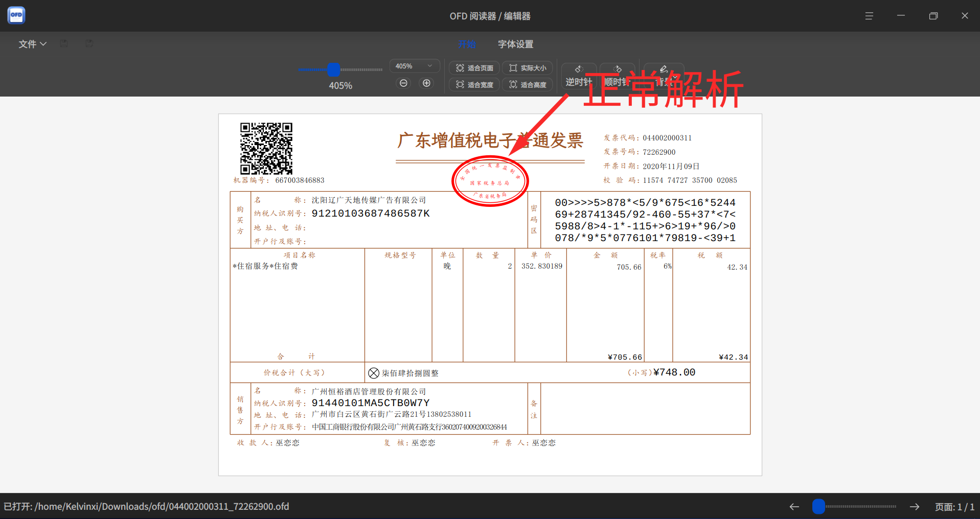This screenshot has height=519, width=980.
Task: Click the invoice code 044002000311
Action: coord(667,138)
